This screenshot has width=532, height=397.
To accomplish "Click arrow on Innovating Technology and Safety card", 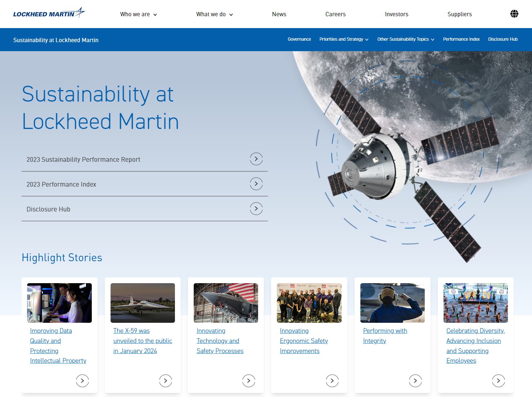I will click(x=249, y=381).
